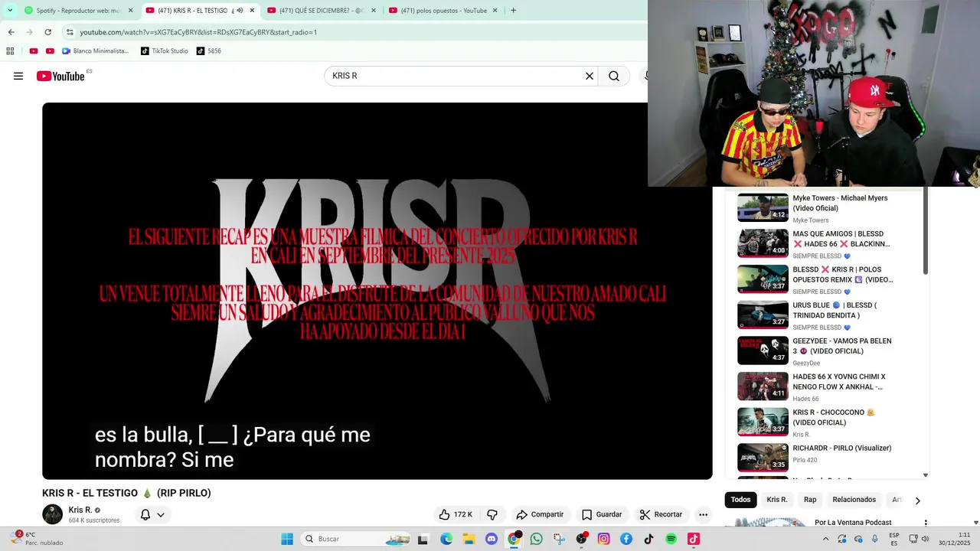Close the polos opuestos tab
The width and height of the screenshot is (980, 551).
495,11
